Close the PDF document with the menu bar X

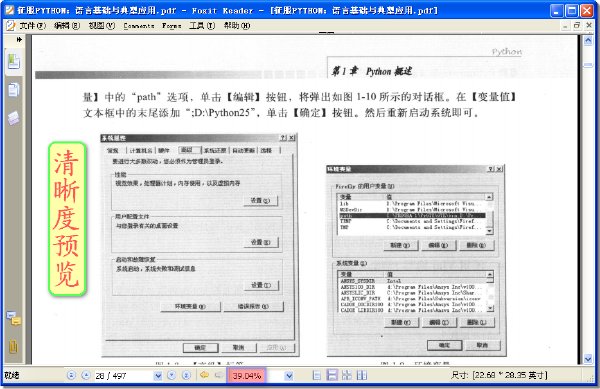point(589,26)
